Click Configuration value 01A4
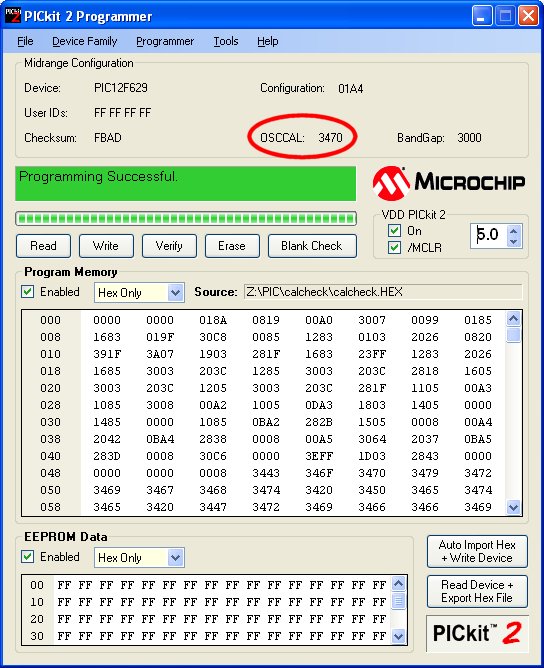The image size is (544, 668). (x=351, y=89)
